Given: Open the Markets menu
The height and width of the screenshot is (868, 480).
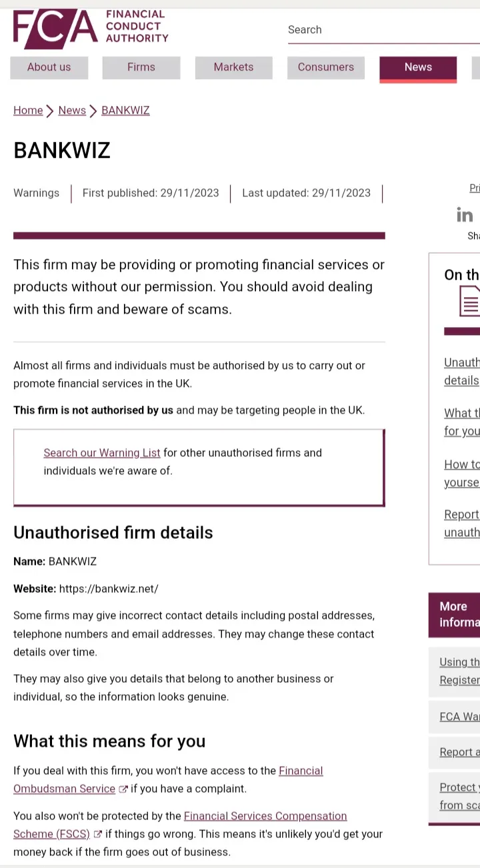Looking at the screenshot, I should [233, 67].
